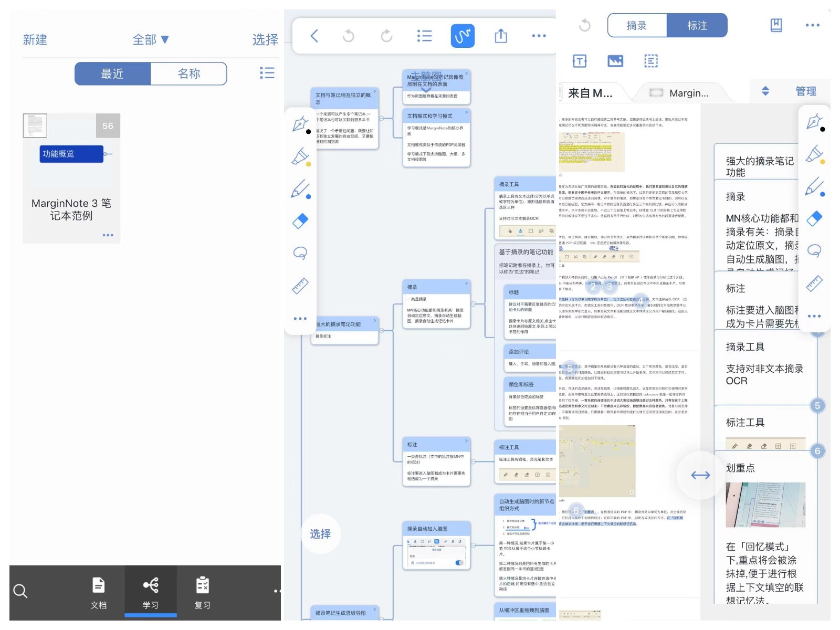
Task: Toggle the sort order arrows next to 管理
Action: coord(765,91)
